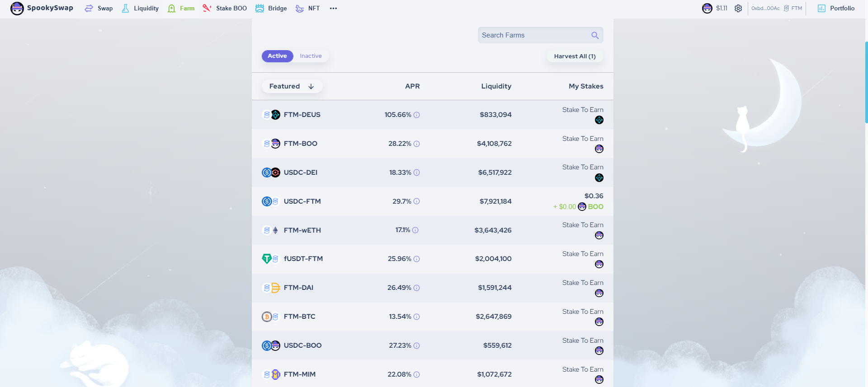Click APR info icon for FTM-BTC
Image resolution: width=868 pixels, height=387 pixels.
tap(417, 317)
